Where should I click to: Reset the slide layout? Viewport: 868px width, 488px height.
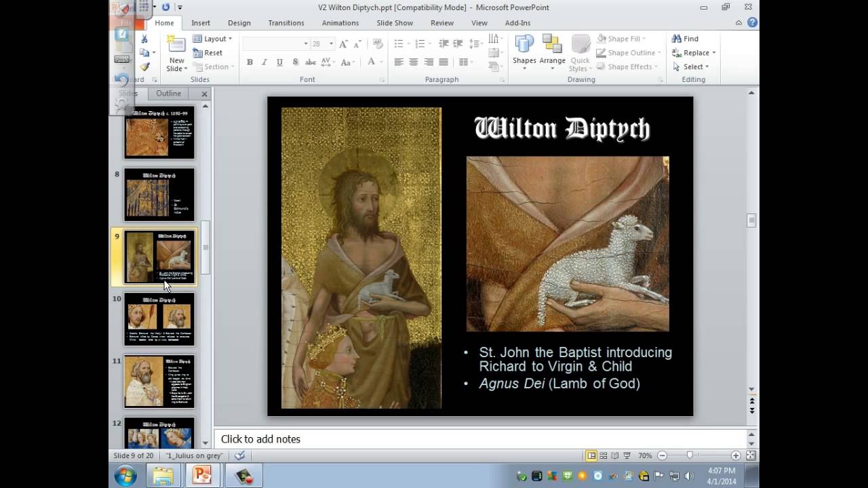click(x=208, y=53)
